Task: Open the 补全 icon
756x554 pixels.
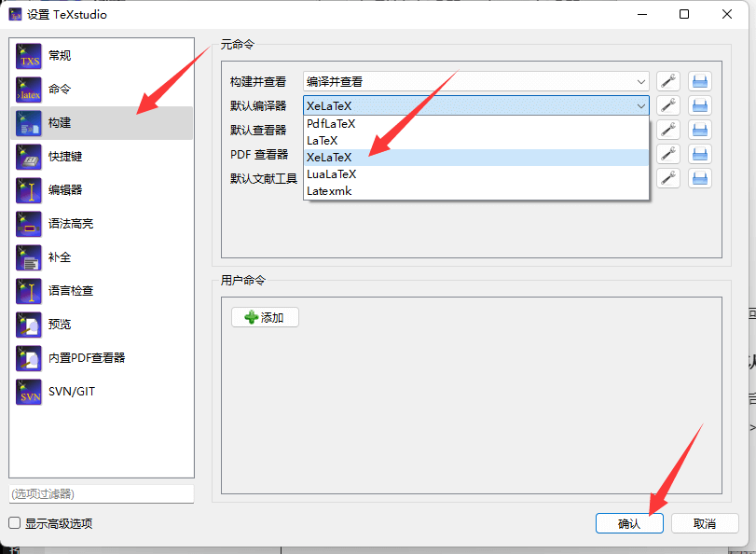Action: [29, 257]
